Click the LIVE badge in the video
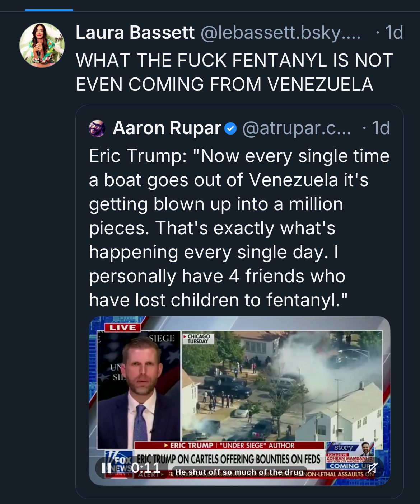The height and width of the screenshot is (504, 420). click(123, 328)
